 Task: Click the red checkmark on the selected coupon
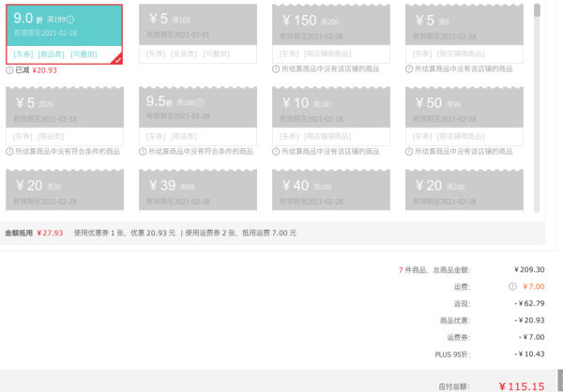(118, 60)
